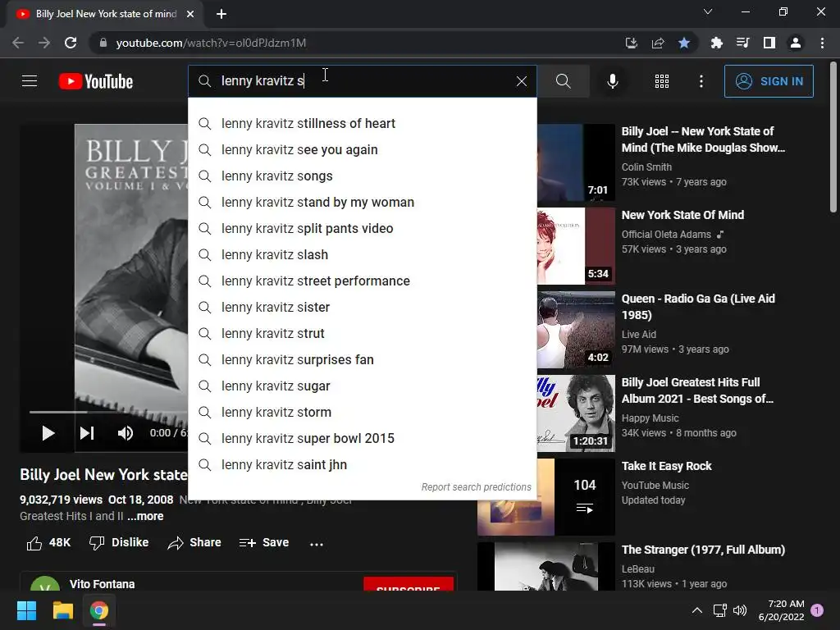The width and height of the screenshot is (840, 630).
Task: Play the video
Action: click(x=48, y=433)
